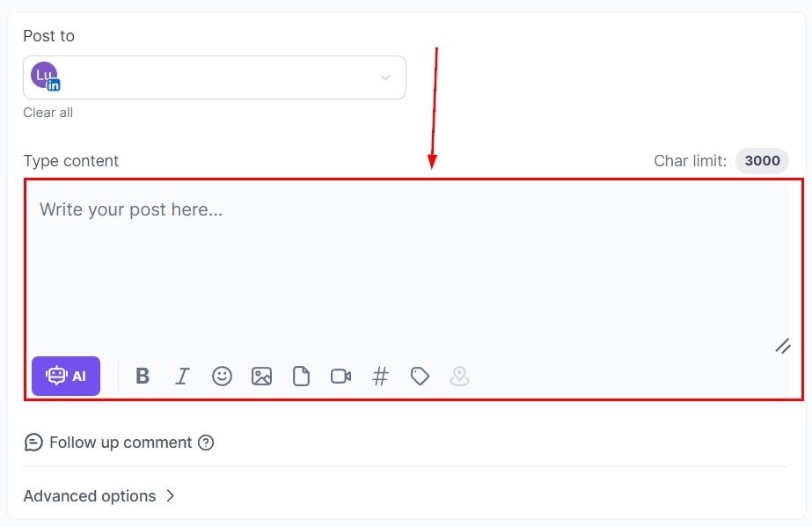The image size is (812, 527).
Task: Open the emoji picker
Action: tap(222, 377)
